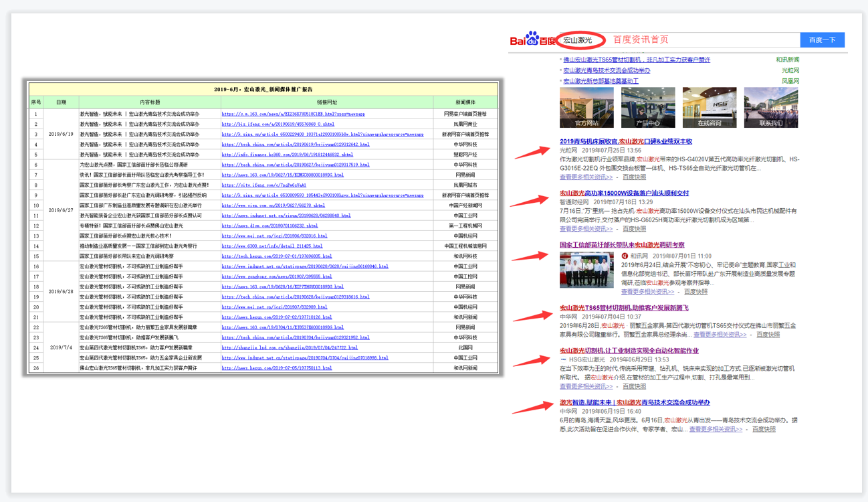
Task: Click the 凤凰网 source label in top list
Action: click(x=790, y=81)
